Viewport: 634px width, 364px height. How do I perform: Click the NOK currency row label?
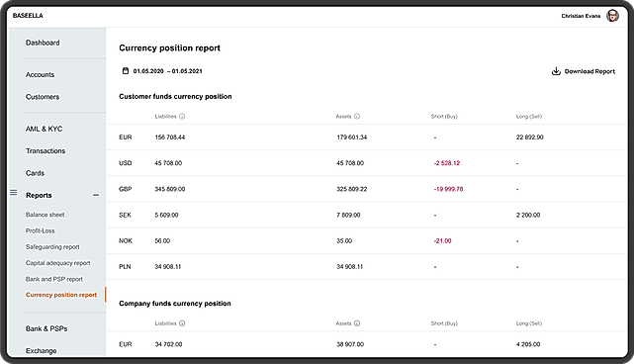(x=126, y=241)
